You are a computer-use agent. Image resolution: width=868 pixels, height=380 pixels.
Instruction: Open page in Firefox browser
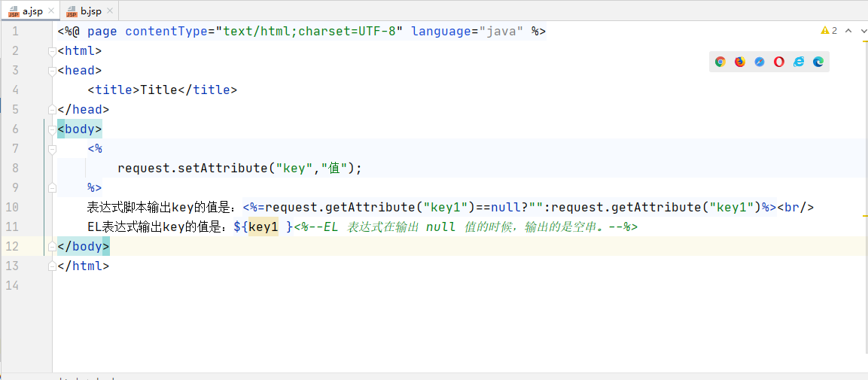coord(740,62)
